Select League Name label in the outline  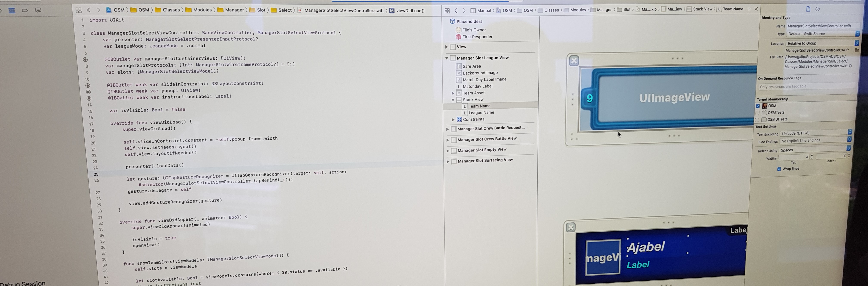[x=478, y=113]
